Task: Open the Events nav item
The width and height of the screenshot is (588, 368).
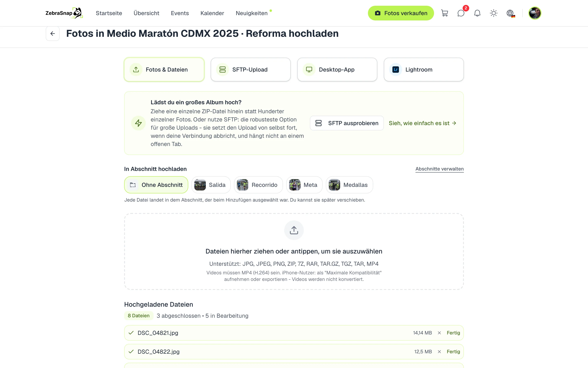Action: tap(180, 13)
